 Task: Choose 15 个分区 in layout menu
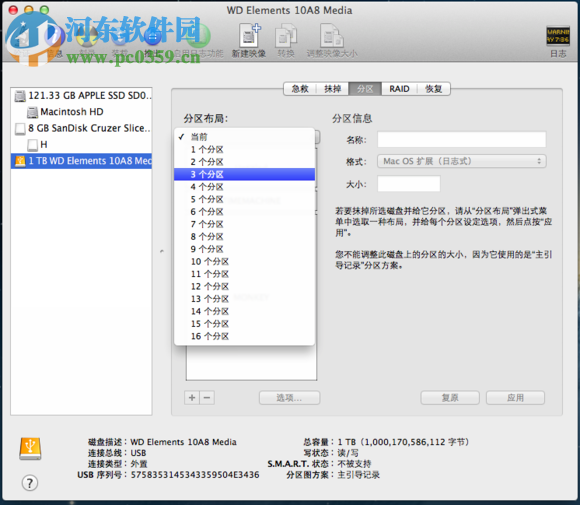(245, 324)
